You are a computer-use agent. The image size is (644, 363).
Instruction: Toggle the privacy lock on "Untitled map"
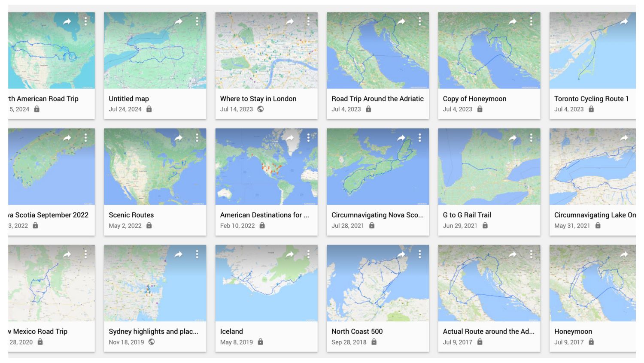pos(149,109)
